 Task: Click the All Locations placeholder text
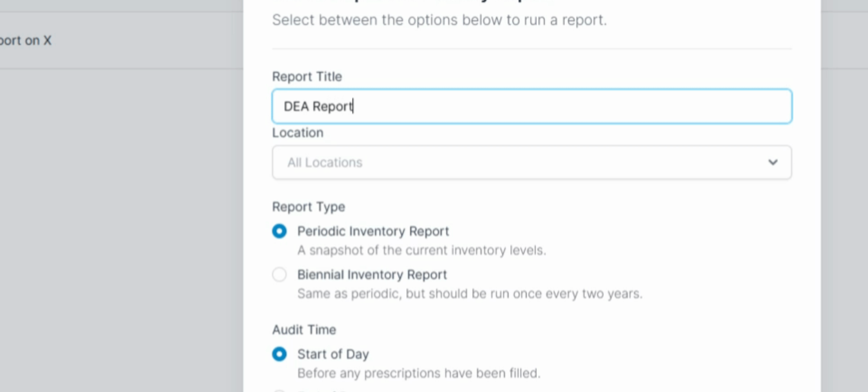point(324,162)
